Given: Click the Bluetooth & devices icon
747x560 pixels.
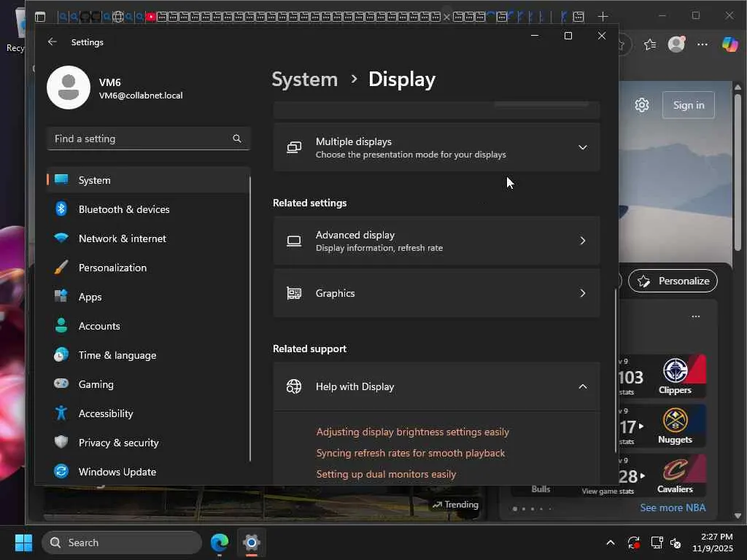Looking at the screenshot, I should (x=62, y=209).
